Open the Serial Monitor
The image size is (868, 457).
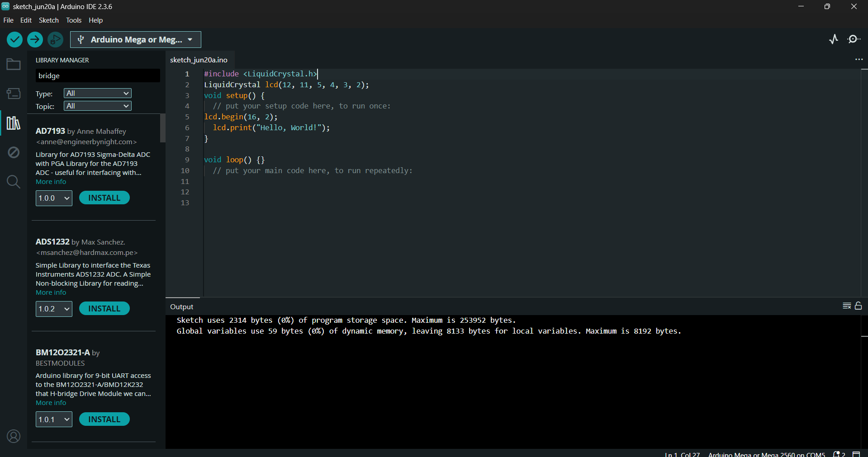tap(854, 39)
